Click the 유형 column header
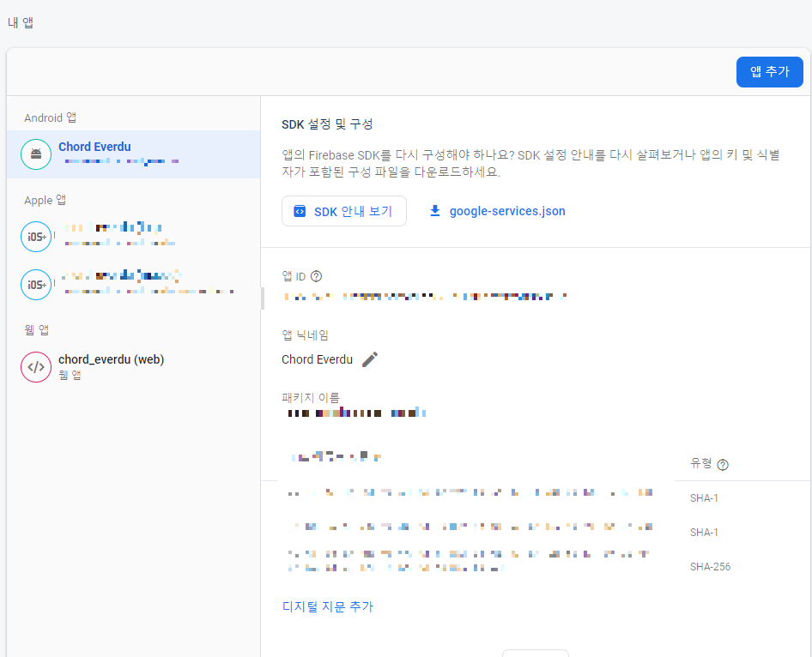The height and width of the screenshot is (657, 812). point(700,463)
